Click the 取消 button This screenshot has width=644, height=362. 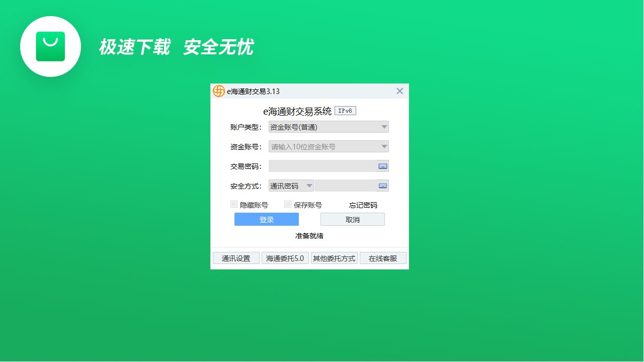[353, 219]
